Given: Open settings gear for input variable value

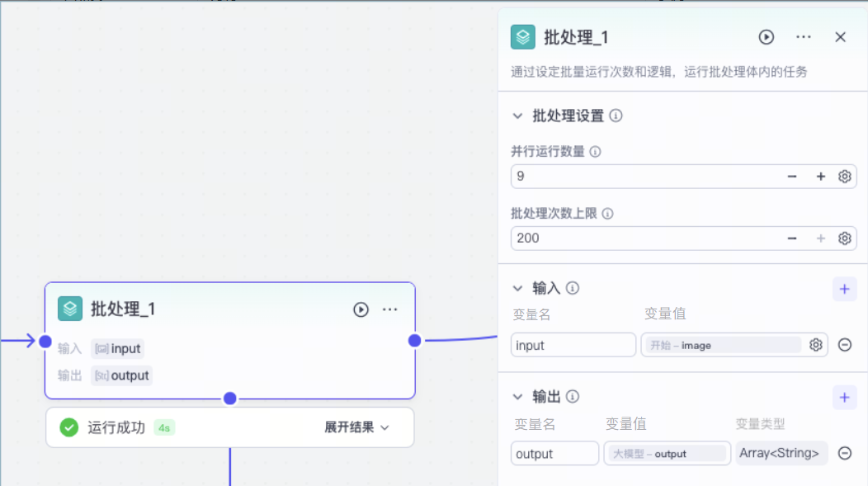Looking at the screenshot, I should click(x=815, y=345).
